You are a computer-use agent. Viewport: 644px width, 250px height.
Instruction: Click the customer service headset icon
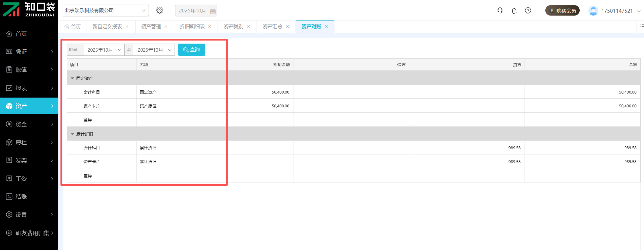click(x=500, y=11)
